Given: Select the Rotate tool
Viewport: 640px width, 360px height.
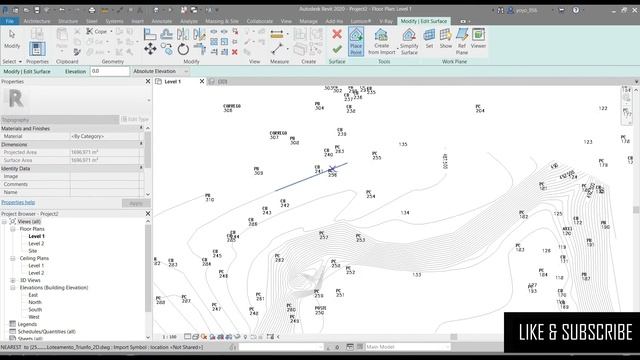Looking at the screenshot, I should coord(183,49).
